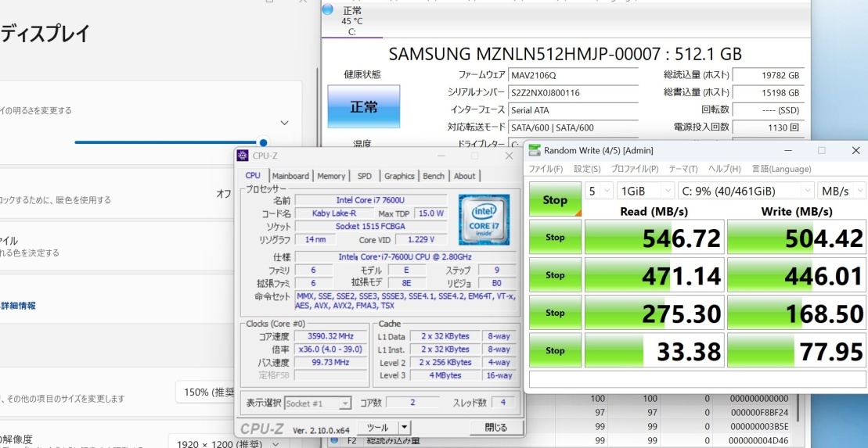
Task: Click the 504.42 write result cell
Action: pos(797,237)
